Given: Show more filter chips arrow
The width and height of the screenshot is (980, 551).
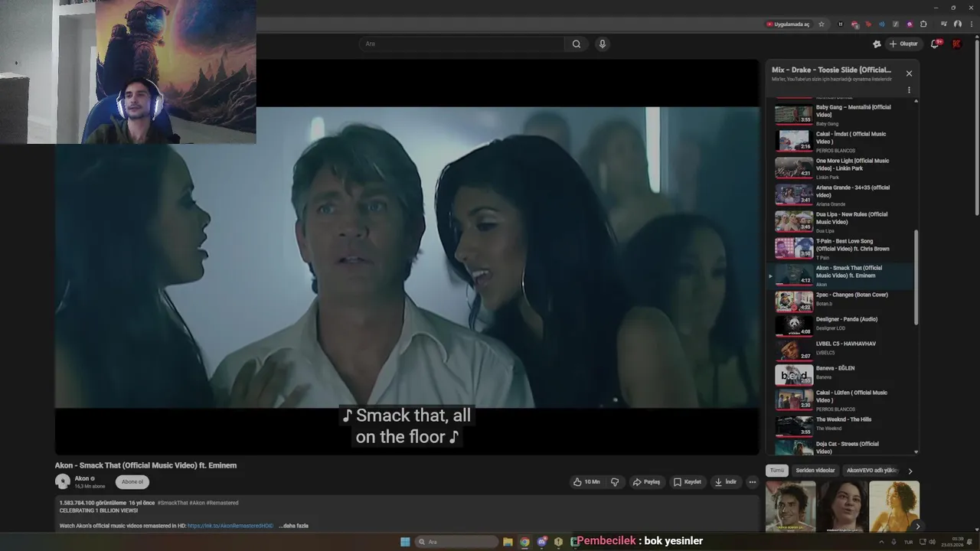Looking at the screenshot, I should click(x=910, y=471).
